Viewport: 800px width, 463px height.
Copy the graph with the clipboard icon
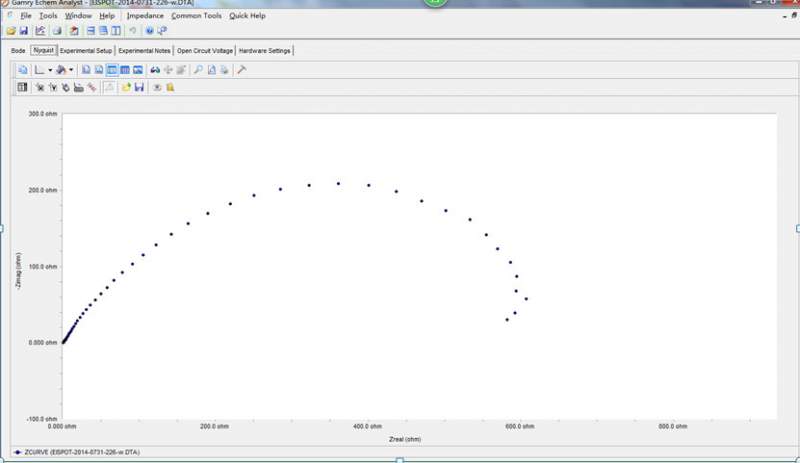pyautogui.click(x=22, y=70)
